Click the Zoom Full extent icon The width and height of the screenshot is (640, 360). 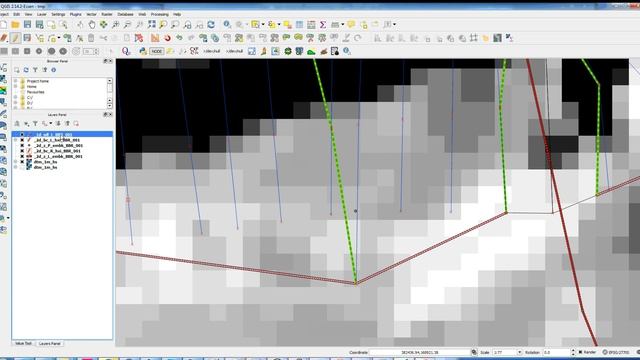click(152, 25)
